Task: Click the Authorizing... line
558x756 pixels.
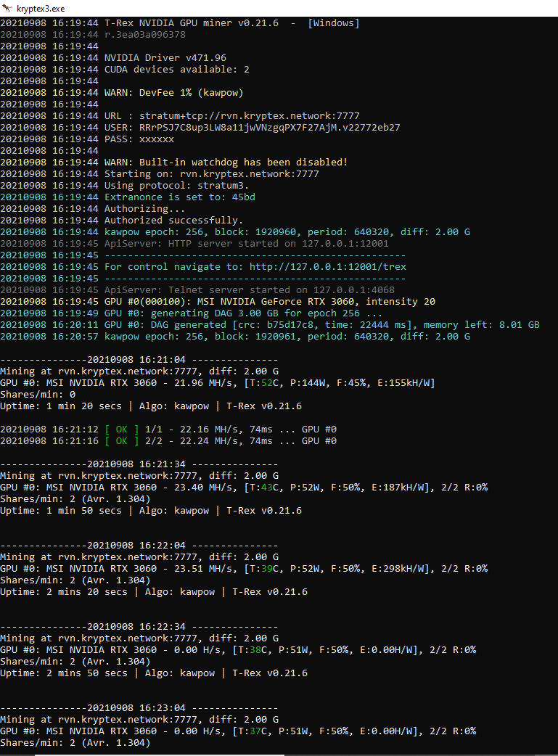Action: [93, 209]
